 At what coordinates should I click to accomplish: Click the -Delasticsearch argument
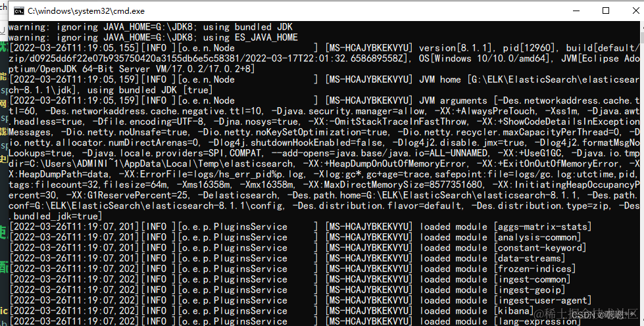coord(238,195)
